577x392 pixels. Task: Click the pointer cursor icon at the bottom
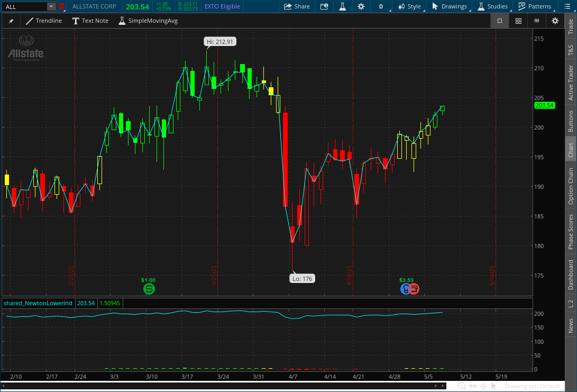(494, 386)
